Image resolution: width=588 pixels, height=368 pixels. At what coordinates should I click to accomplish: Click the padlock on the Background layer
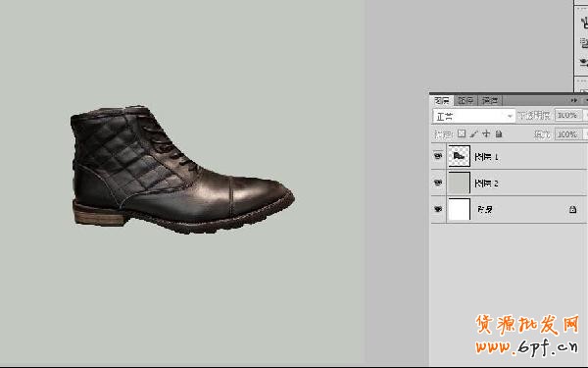(x=572, y=209)
